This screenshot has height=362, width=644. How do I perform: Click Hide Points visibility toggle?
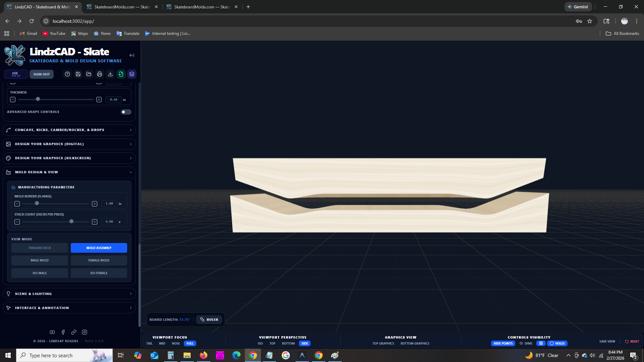[x=503, y=343]
